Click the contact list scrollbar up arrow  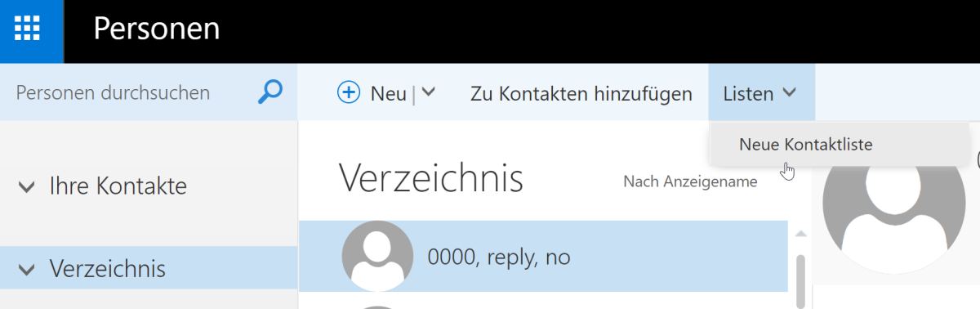click(x=800, y=235)
